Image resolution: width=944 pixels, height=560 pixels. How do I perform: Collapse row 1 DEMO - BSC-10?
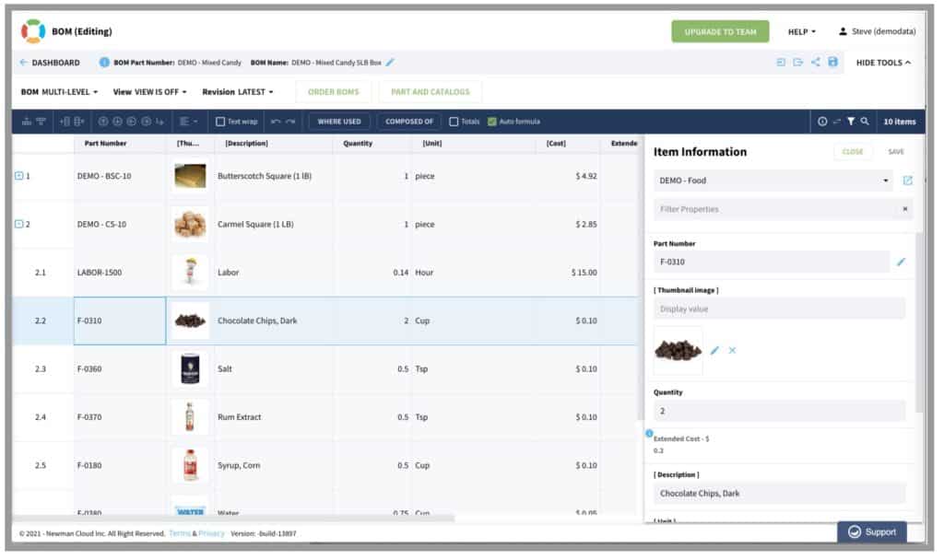pyautogui.click(x=18, y=176)
